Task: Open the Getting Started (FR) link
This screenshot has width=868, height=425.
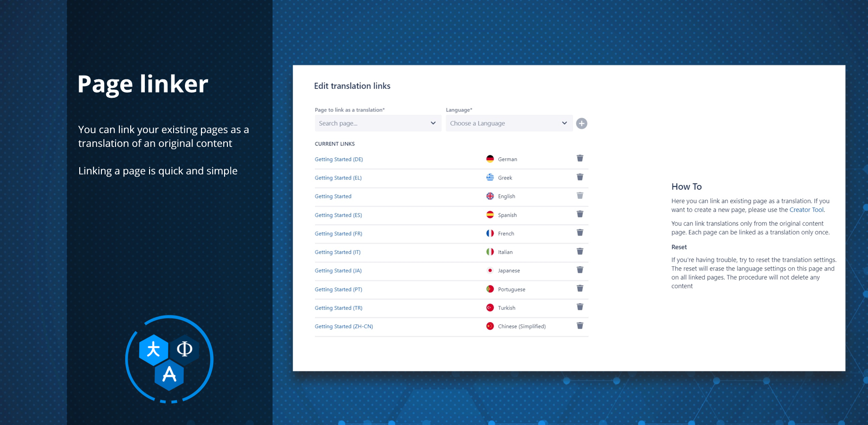Action: click(x=338, y=234)
